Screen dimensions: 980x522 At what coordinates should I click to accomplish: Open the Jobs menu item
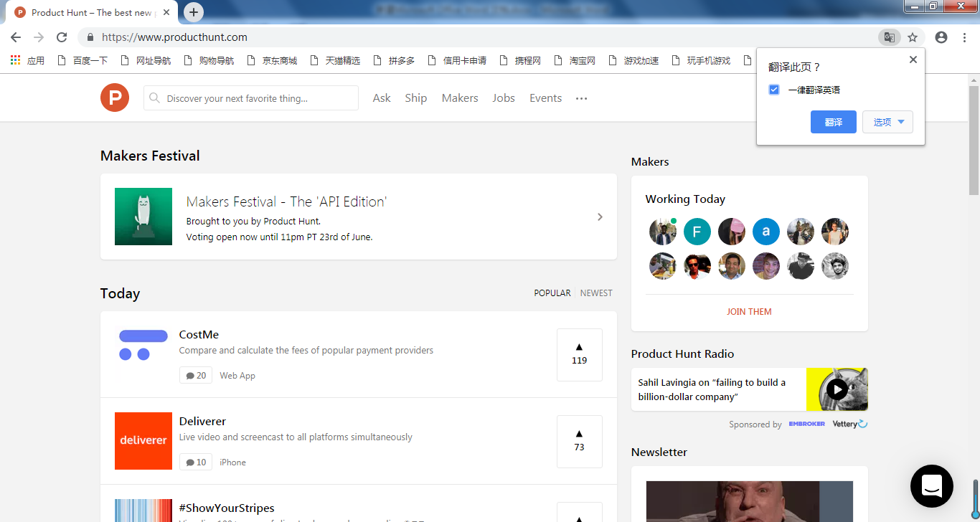[x=504, y=98]
